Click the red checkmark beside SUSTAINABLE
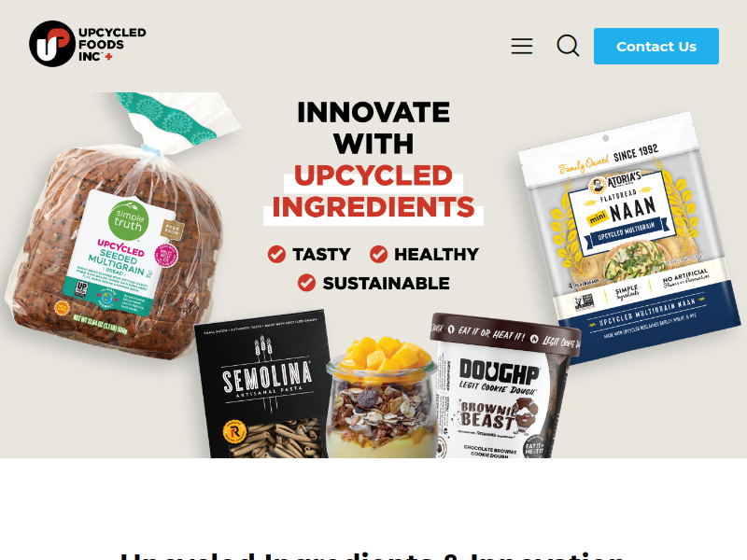The width and height of the screenshot is (747, 560). (306, 283)
